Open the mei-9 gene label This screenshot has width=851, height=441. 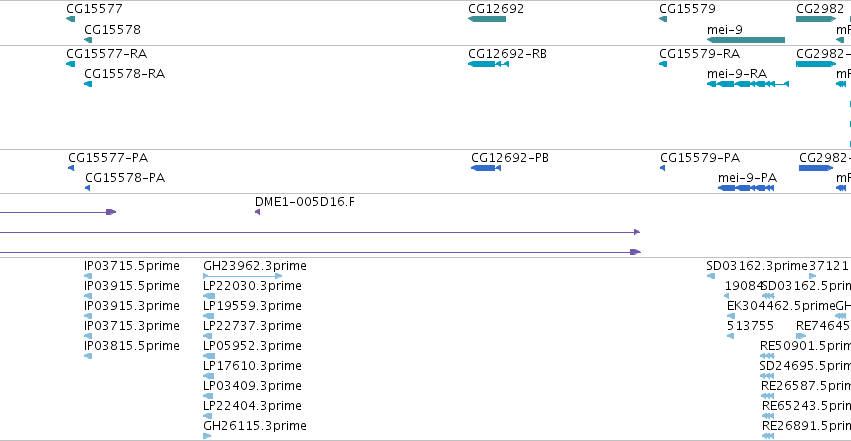[725, 29]
